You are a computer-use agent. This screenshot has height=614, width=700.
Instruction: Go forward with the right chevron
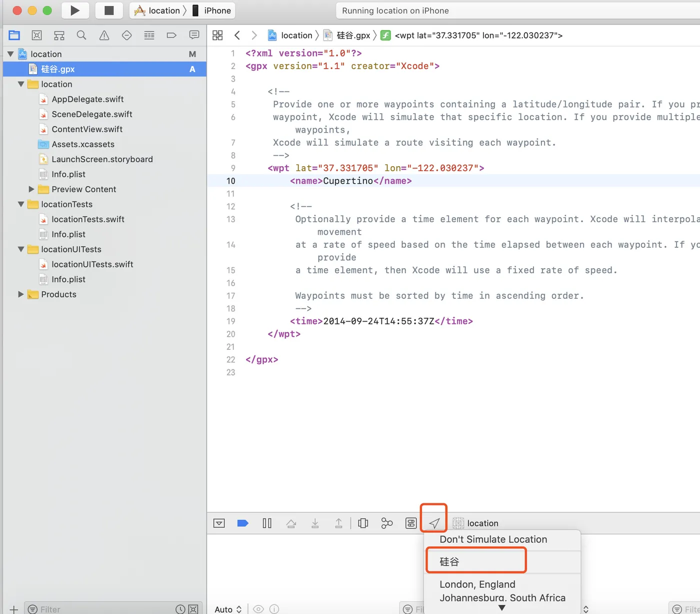254,35
